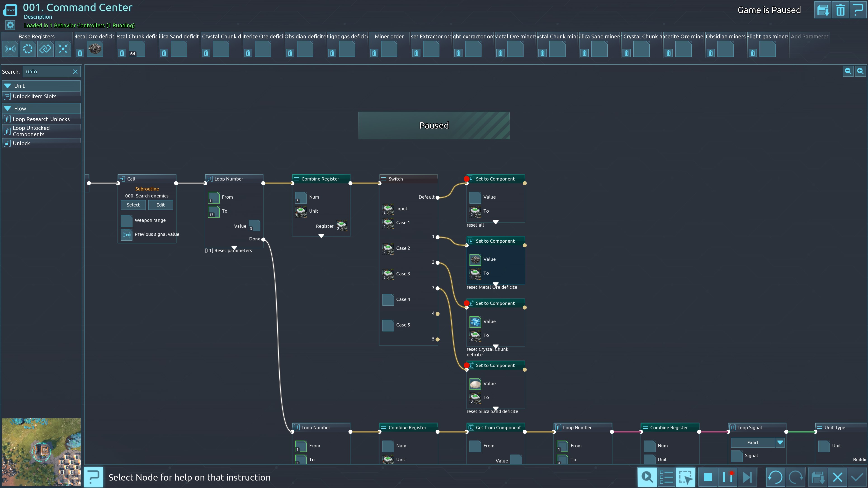Collapse the Flow category
This screenshot has height=488, width=868.
(x=7, y=108)
